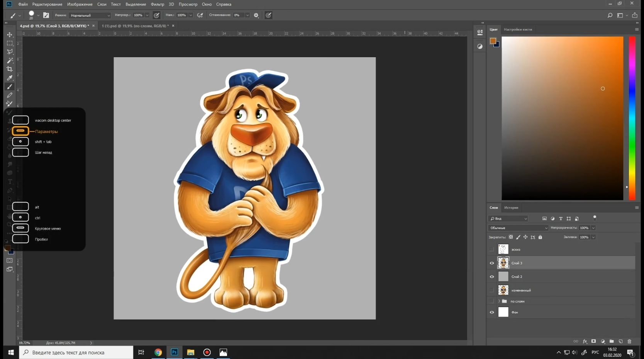Open the layer filter Вид dropdown

[x=508, y=219]
